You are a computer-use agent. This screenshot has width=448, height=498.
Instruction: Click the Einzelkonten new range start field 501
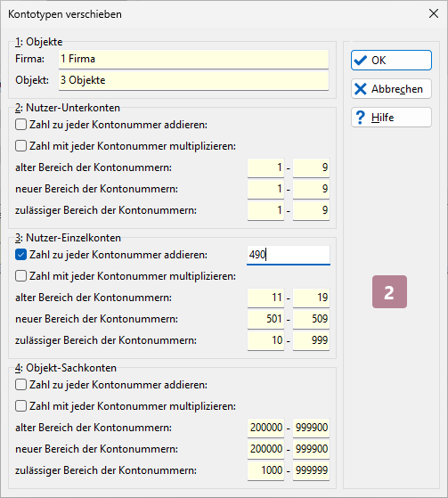(x=265, y=319)
